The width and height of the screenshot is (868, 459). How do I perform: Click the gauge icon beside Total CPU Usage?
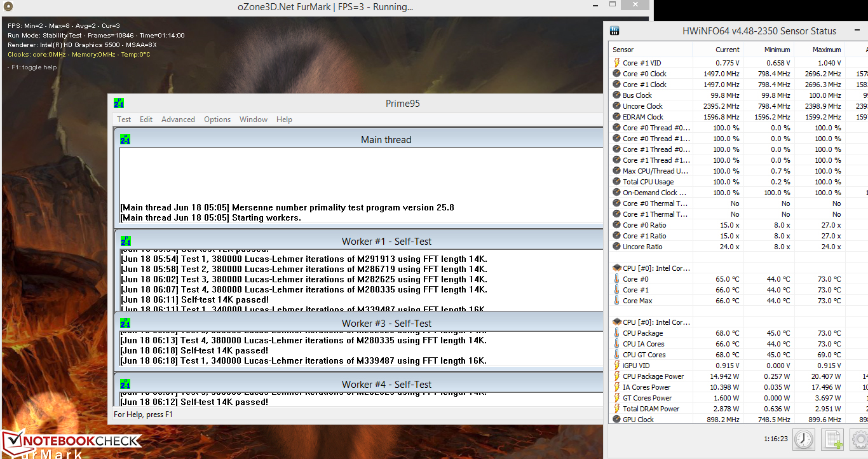pos(616,182)
